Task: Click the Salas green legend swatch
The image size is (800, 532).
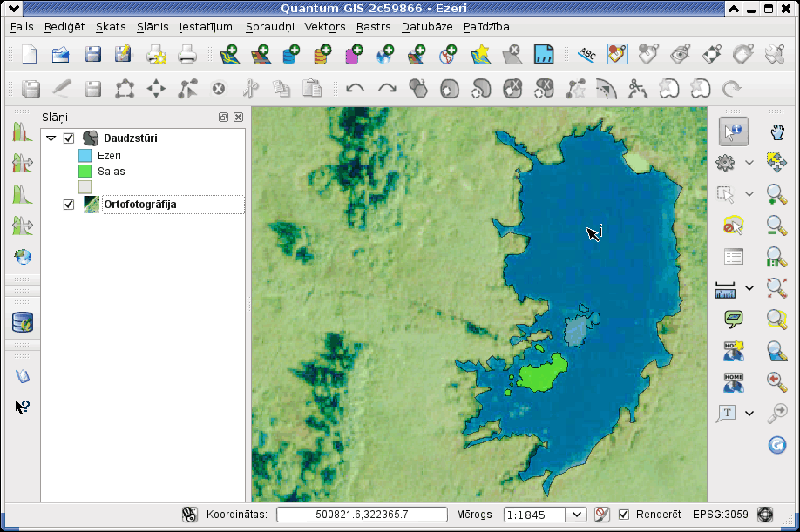Action: [85, 172]
